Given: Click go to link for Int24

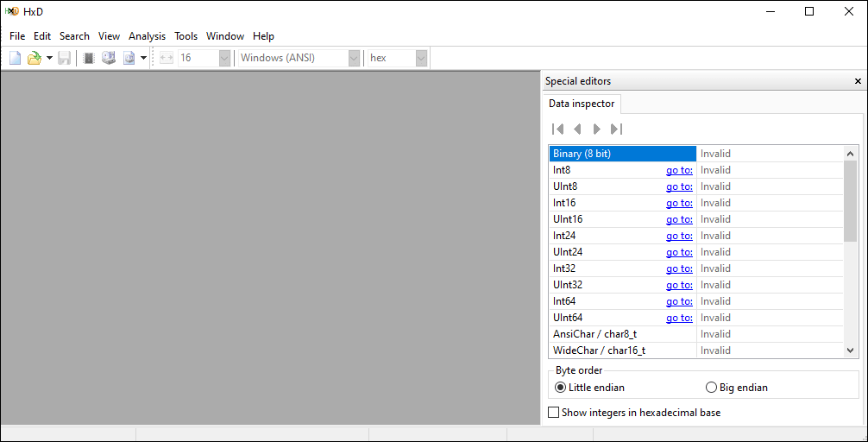Looking at the screenshot, I should pos(679,236).
